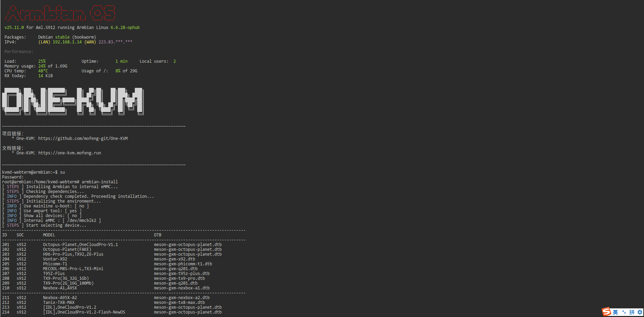Click 'Checking dependencies...' line
Viewport: 644px width, 317px height.
point(43,192)
